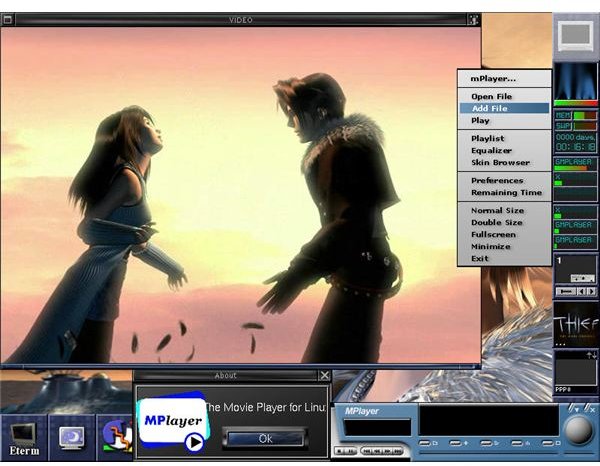
Task: Select mPlayer... at top of menu
Action: click(x=493, y=79)
